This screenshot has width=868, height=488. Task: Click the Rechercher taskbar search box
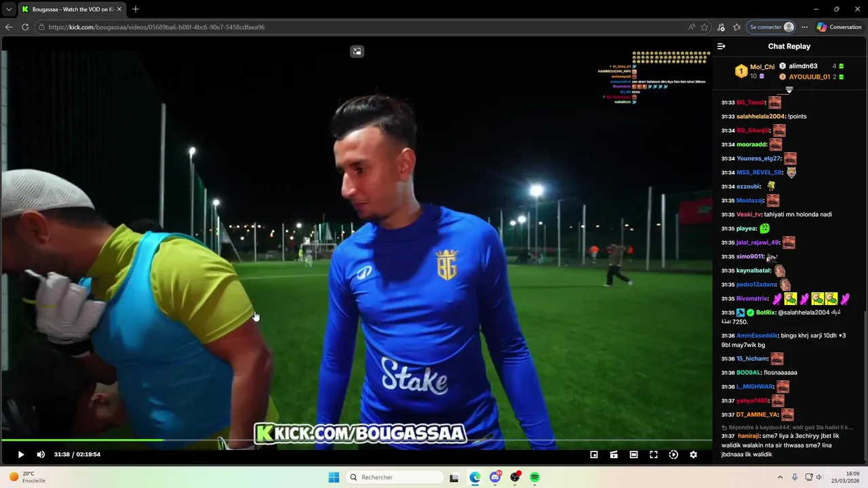pos(395,477)
